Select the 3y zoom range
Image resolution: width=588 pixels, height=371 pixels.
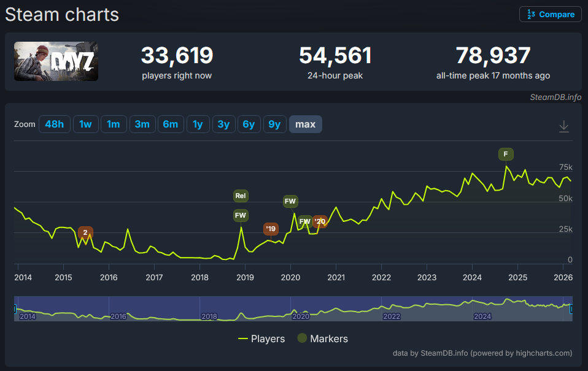point(223,124)
